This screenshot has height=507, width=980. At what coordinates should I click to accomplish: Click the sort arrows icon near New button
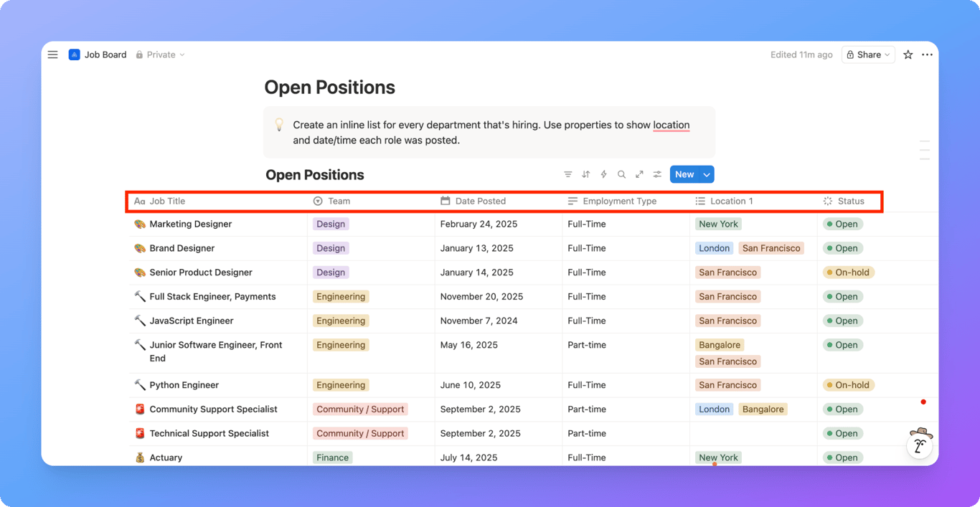[x=585, y=174]
